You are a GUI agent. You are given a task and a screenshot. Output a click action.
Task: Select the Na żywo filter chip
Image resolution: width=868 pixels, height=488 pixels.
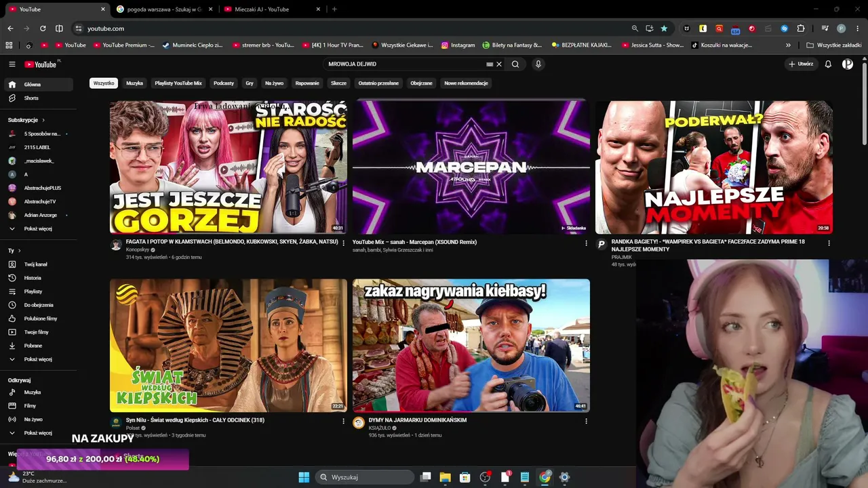(274, 83)
